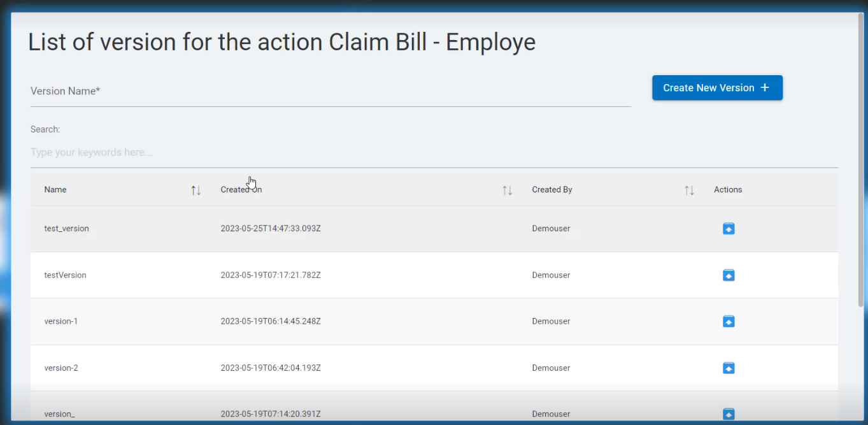The width and height of the screenshot is (868, 425).
Task: Click the Actions column header
Action: pos(728,190)
